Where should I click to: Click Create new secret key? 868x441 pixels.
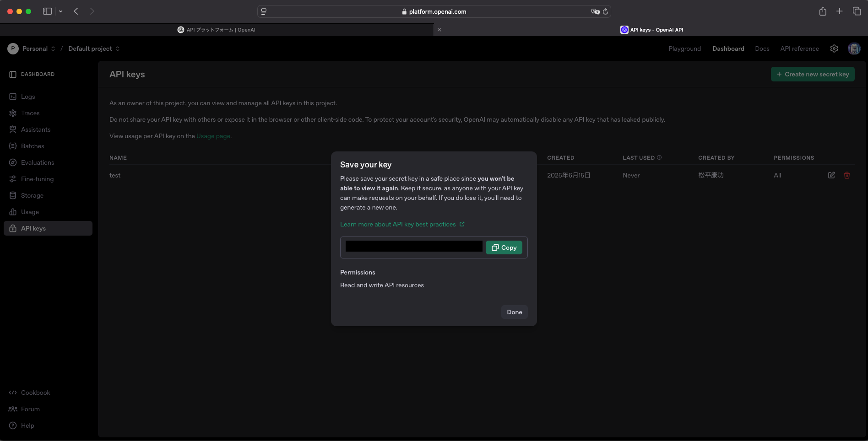(x=813, y=74)
